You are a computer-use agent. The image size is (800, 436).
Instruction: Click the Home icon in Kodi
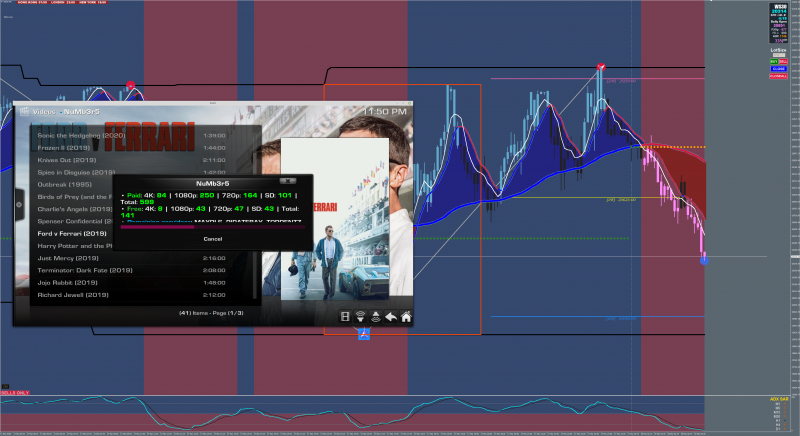pyautogui.click(x=406, y=317)
